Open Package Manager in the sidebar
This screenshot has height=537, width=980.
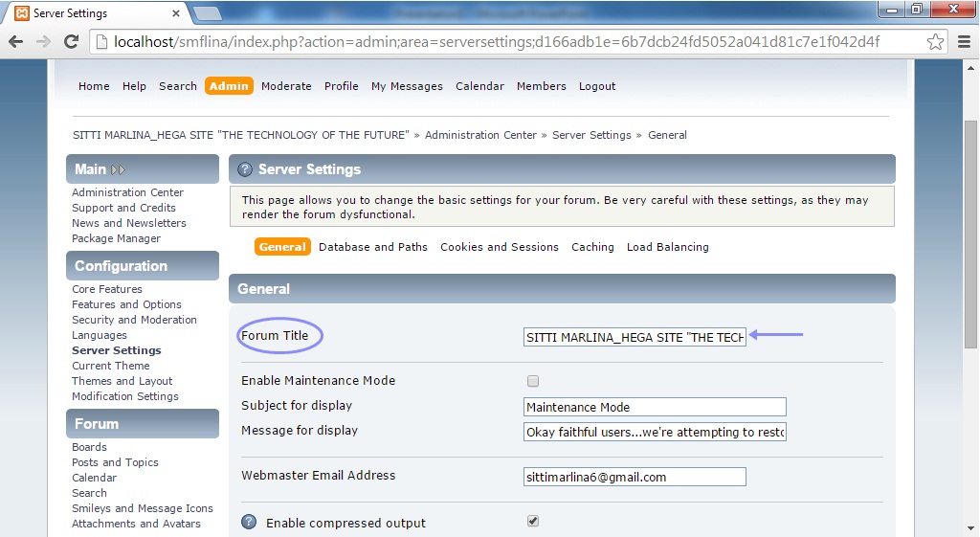click(116, 238)
